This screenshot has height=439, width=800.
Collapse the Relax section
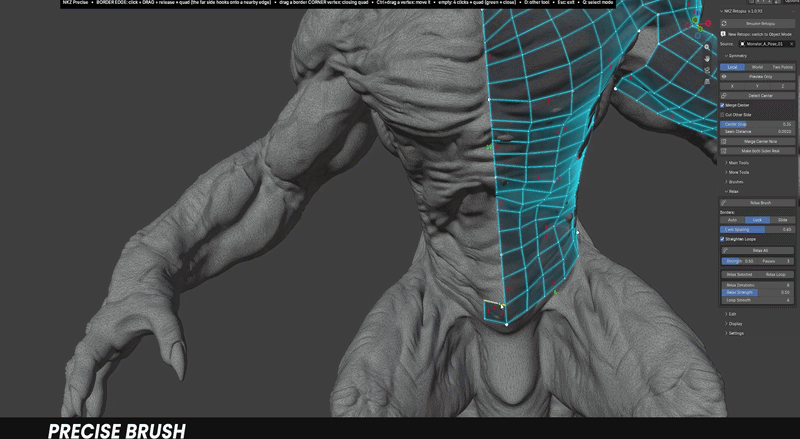(x=732, y=191)
